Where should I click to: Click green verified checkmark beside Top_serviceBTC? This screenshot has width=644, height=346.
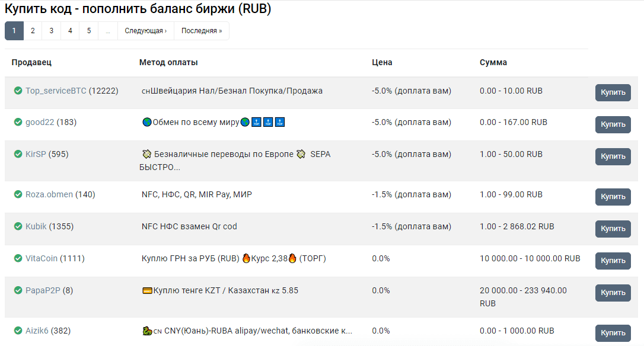click(x=18, y=91)
